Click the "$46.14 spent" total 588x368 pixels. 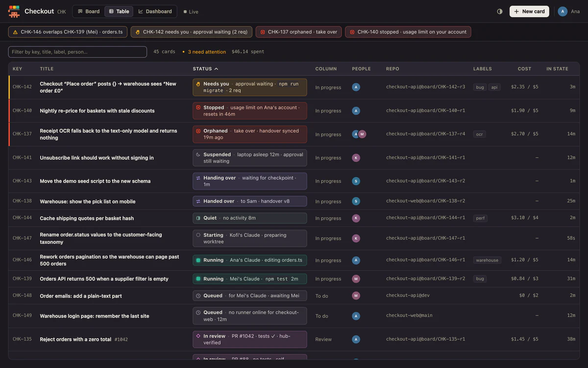(248, 52)
